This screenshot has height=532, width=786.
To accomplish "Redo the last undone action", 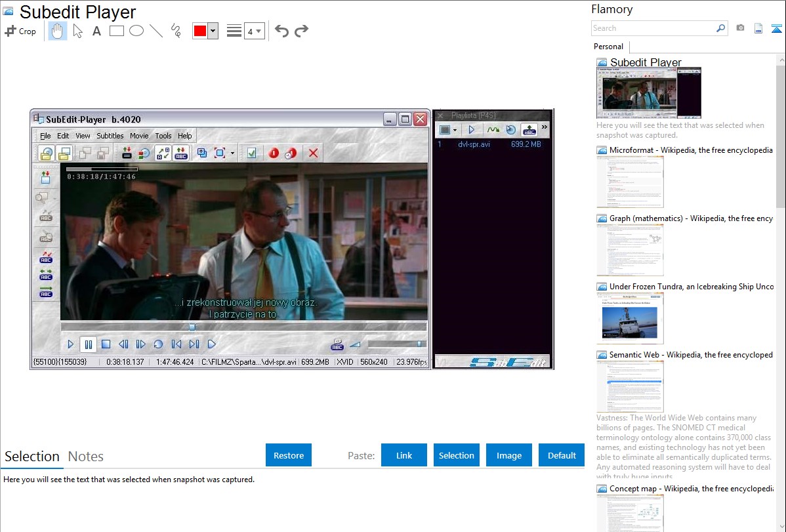I will pos(301,31).
